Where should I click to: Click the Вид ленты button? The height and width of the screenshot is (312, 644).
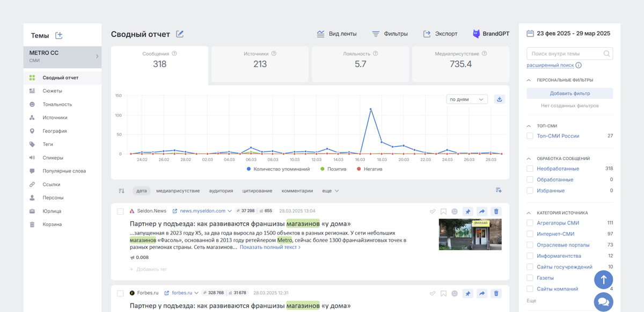(336, 34)
